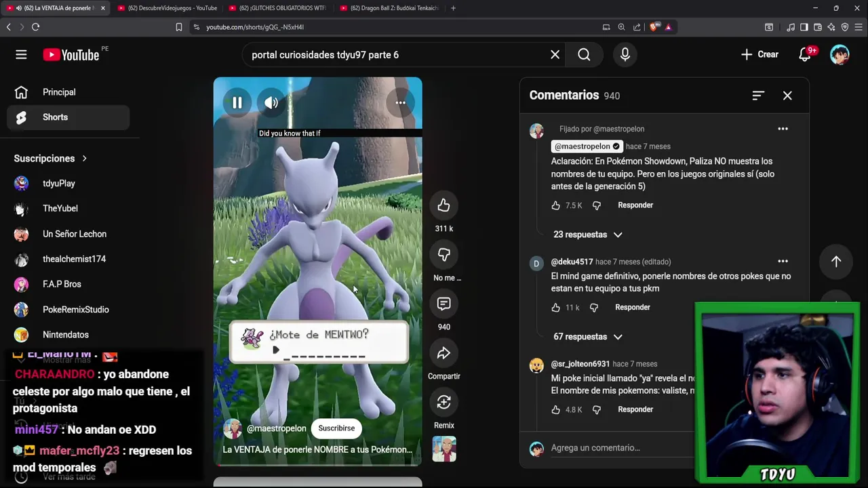Expand the 67 respuestas thread

coord(587,337)
